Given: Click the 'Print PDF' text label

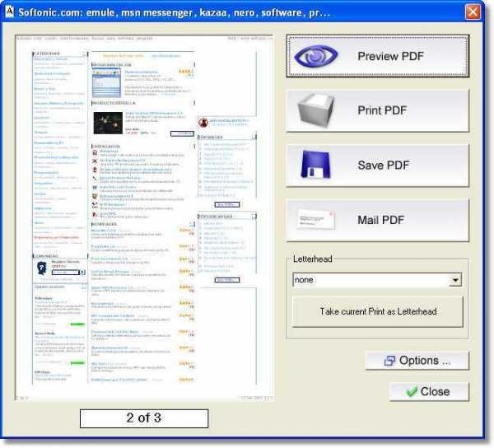Looking at the screenshot, I should 382,110.
